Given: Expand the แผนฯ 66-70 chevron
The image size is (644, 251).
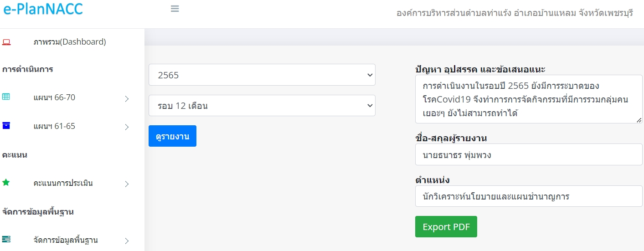Looking at the screenshot, I should click(127, 98).
